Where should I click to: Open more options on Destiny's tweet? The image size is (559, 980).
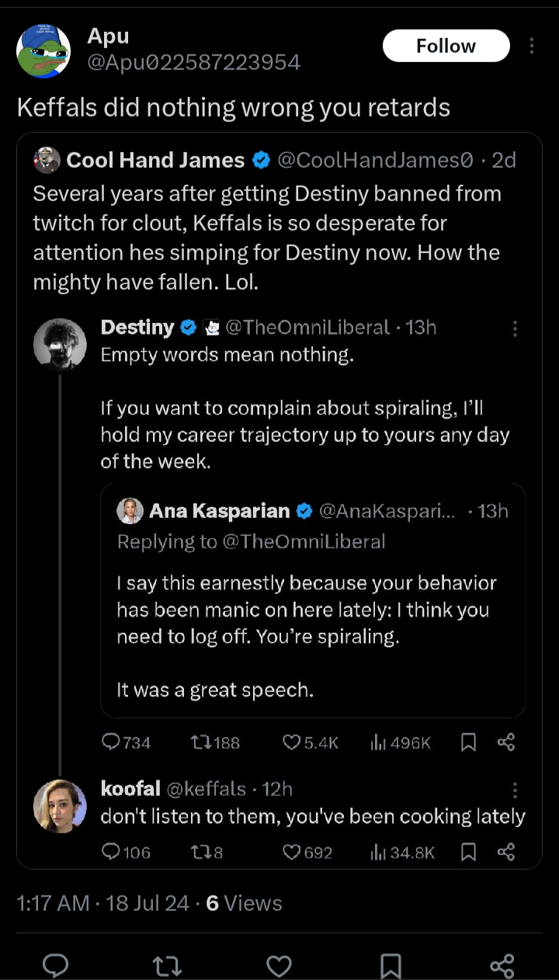pyautogui.click(x=514, y=329)
